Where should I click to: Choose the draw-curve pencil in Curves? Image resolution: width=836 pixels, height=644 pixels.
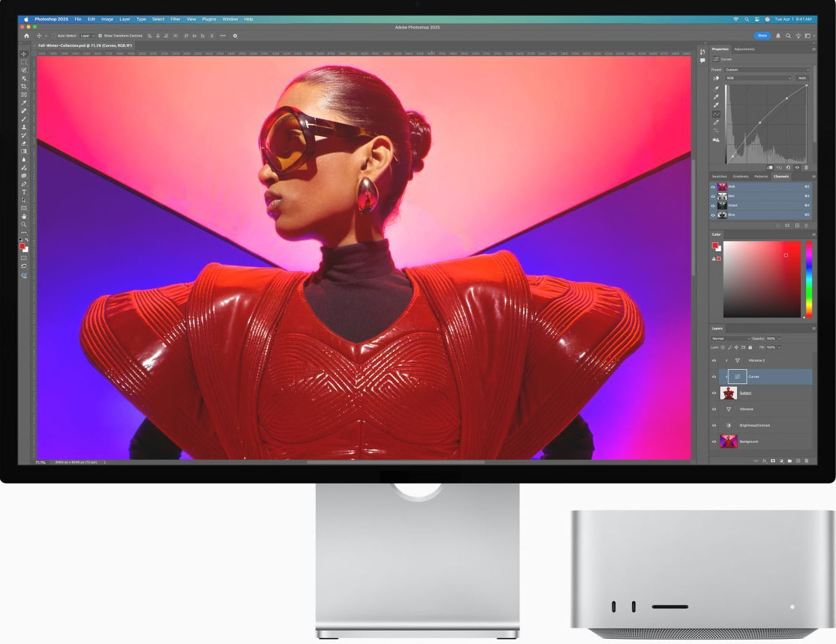click(716, 122)
